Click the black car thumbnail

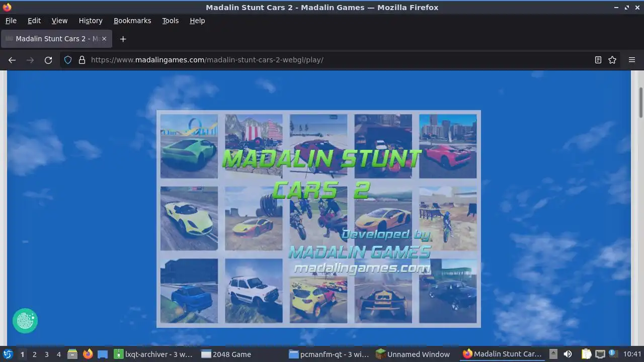click(x=448, y=291)
